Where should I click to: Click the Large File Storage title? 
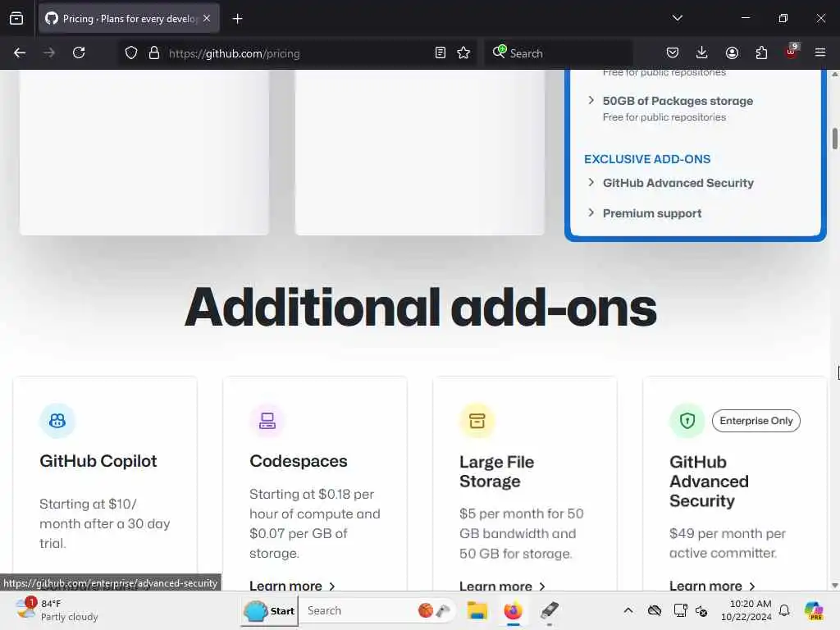pos(496,472)
